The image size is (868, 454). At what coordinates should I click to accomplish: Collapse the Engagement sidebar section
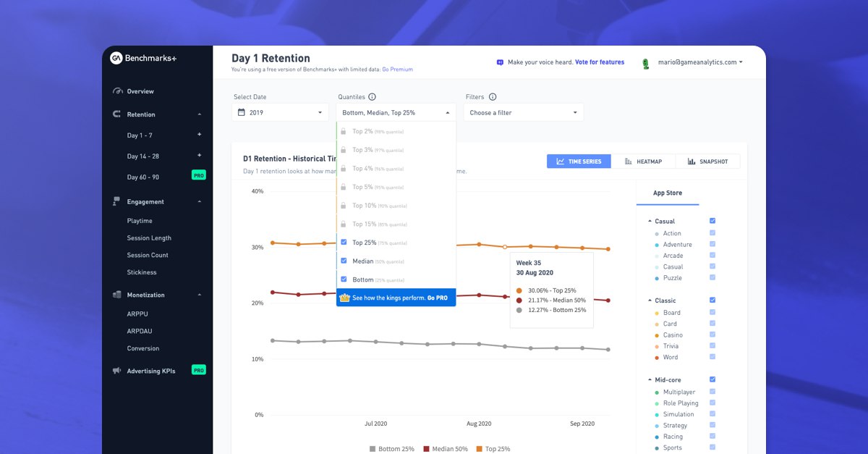[x=200, y=202]
